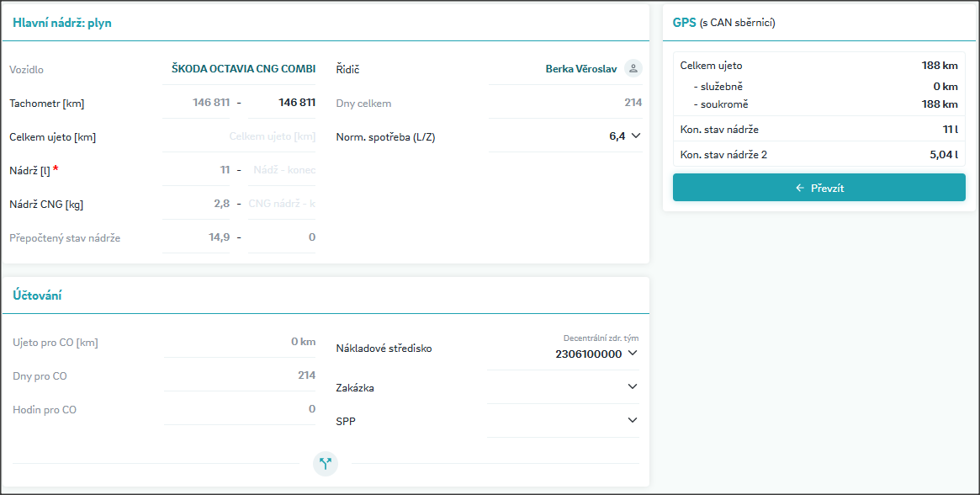
Task: Click driver name Berka Věroslav
Action: [x=581, y=69]
